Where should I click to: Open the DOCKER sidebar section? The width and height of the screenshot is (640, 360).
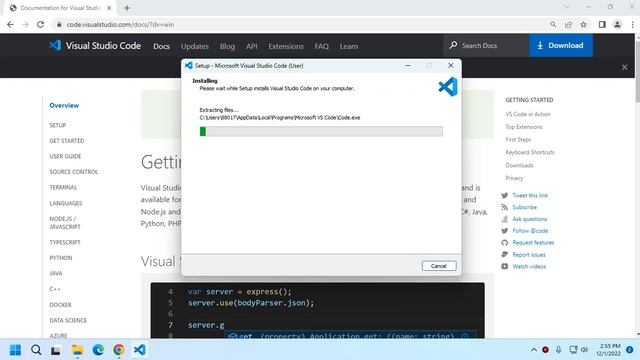point(60,305)
